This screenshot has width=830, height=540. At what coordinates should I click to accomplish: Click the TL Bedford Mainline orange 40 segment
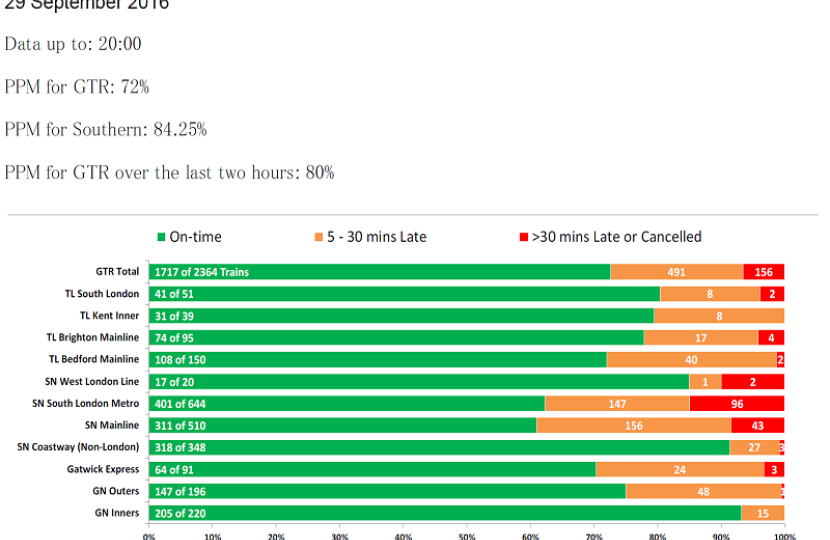click(691, 360)
